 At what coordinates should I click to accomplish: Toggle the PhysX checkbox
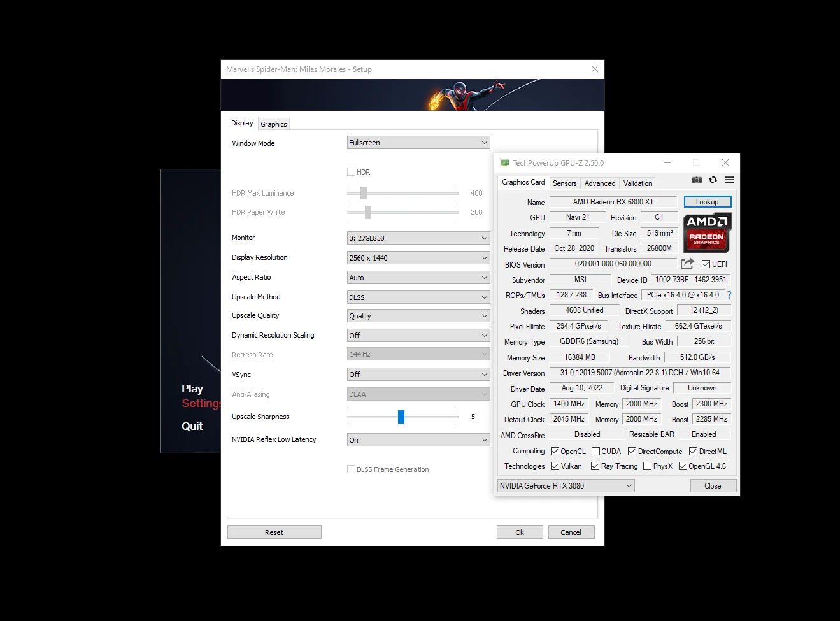647,466
